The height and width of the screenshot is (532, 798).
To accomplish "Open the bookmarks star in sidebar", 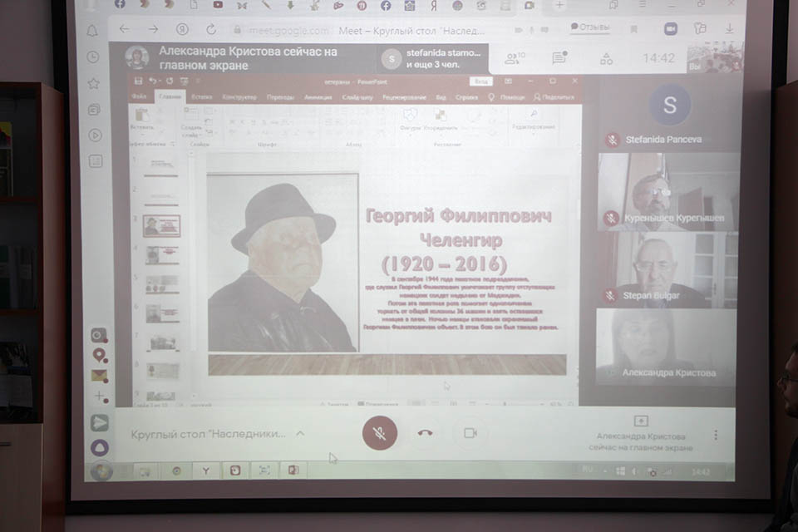I will click(x=94, y=83).
